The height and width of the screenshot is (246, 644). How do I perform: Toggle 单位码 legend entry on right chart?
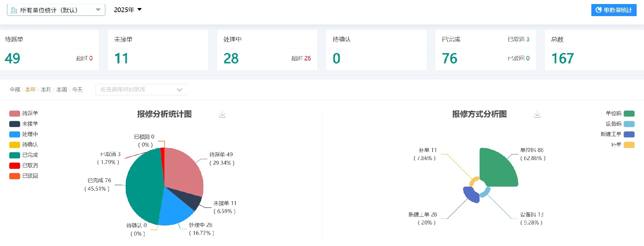(620, 113)
